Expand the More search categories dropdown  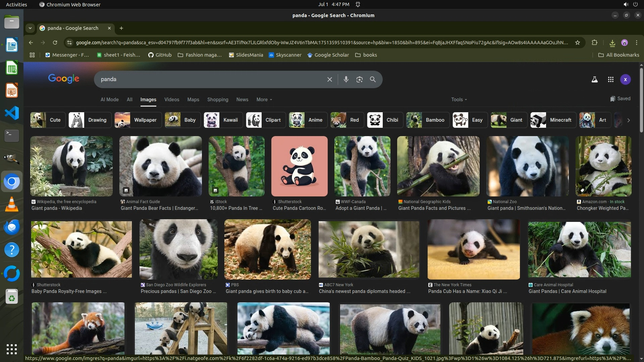264,100
